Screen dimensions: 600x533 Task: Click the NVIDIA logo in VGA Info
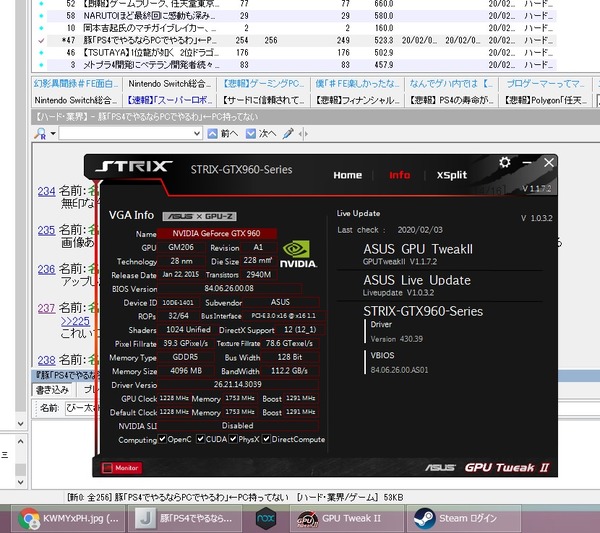(x=298, y=254)
